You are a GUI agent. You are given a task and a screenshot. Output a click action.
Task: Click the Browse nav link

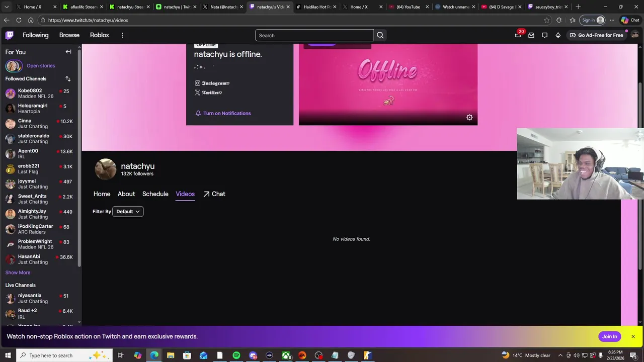pyautogui.click(x=69, y=35)
